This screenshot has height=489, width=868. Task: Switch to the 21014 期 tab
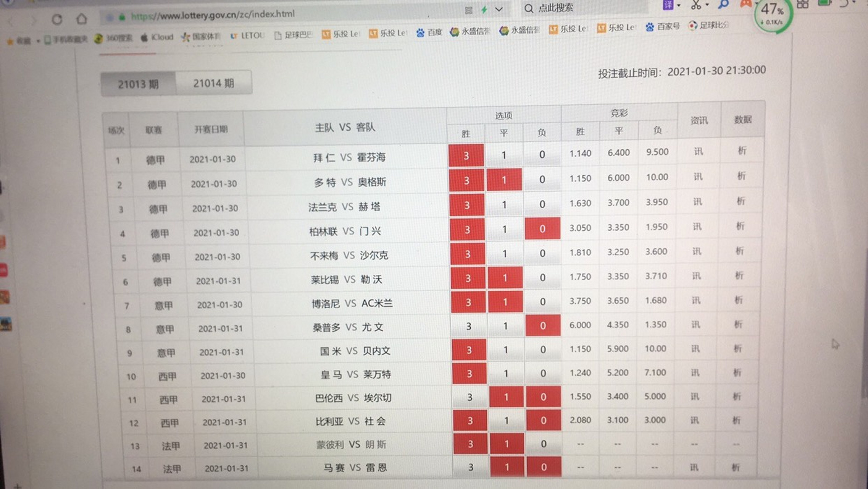[x=213, y=83]
